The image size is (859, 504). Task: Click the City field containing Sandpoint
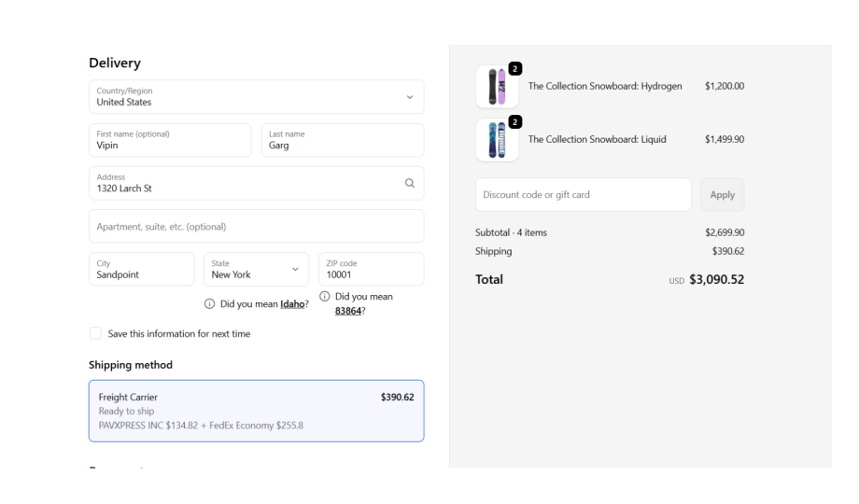click(x=142, y=269)
